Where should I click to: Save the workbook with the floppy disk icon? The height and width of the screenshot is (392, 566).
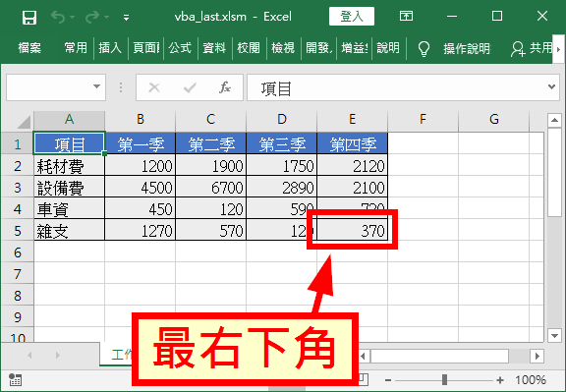click(29, 18)
